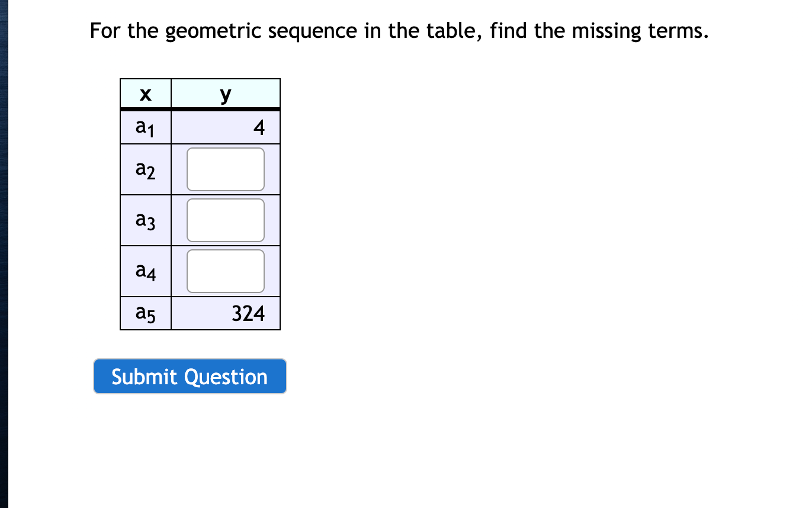
Task: Click the answer box for a2
Action: tap(226, 169)
